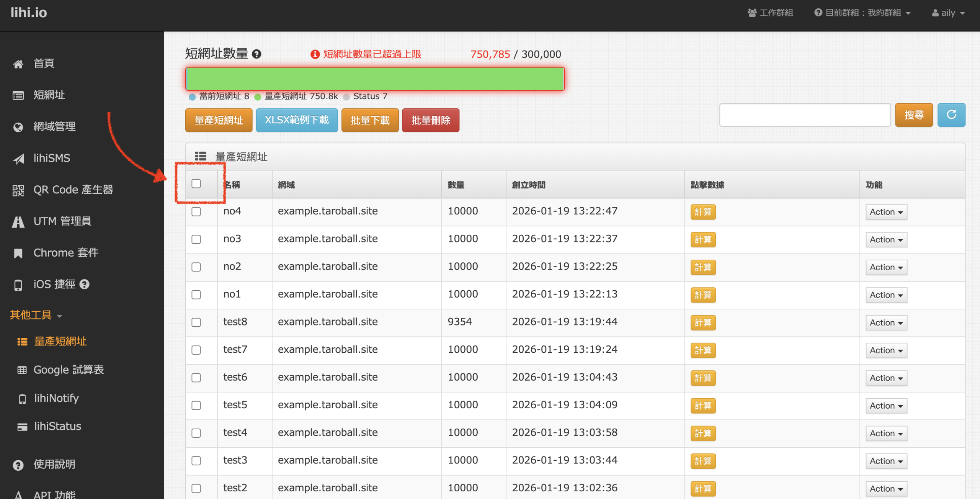The image size is (980, 499).
Task: Select the checkbox next to test8
Action: (196, 322)
